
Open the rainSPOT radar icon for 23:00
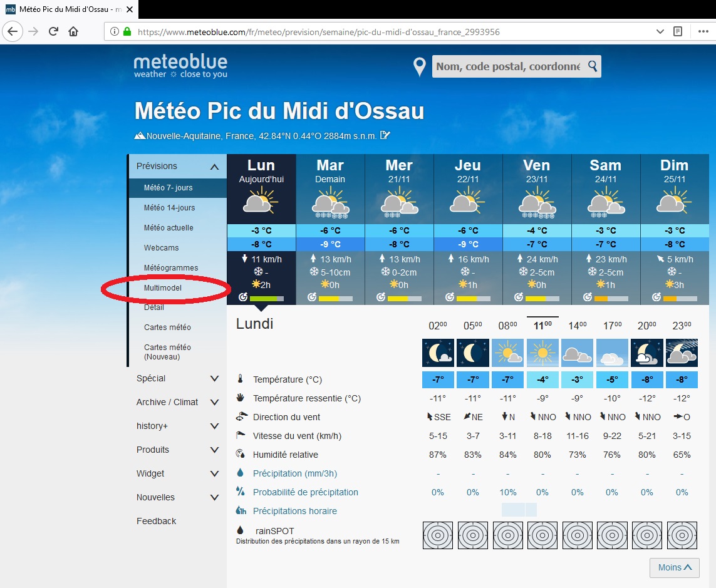682,535
